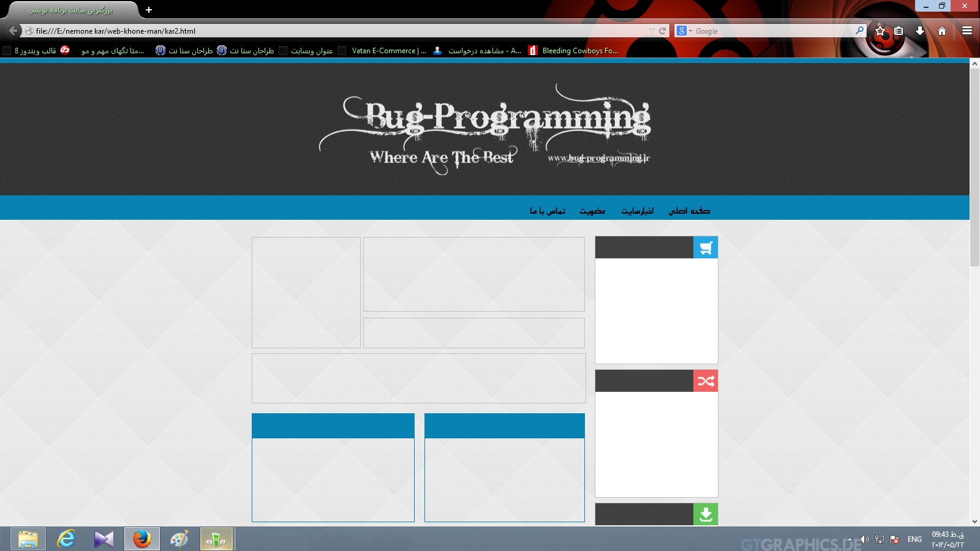Click the green download arrow icon
The width and height of the screenshot is (980, 551).
(x=706, y=514)
